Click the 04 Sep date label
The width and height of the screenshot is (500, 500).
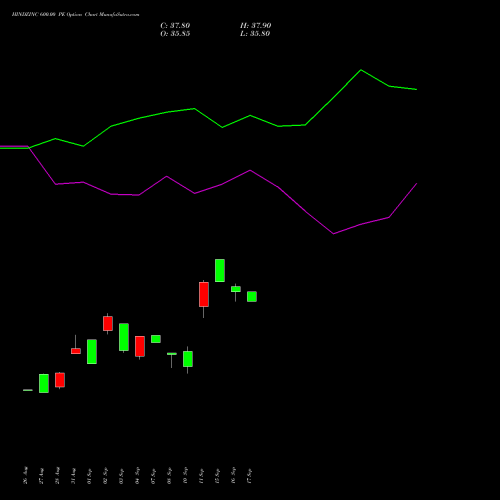tap(138, 475)
